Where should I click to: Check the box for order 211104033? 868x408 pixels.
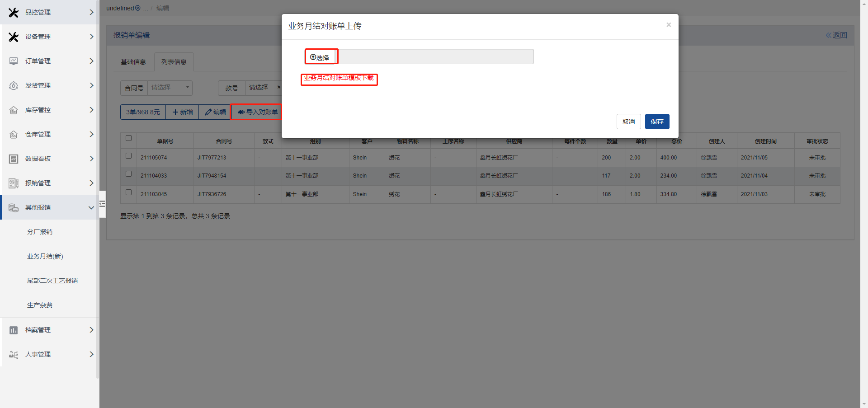[x=128, y=174]
